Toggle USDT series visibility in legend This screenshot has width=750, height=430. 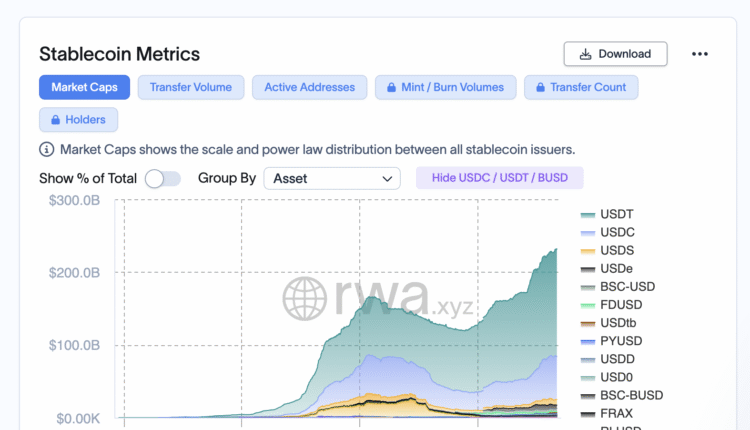(616, 214)
